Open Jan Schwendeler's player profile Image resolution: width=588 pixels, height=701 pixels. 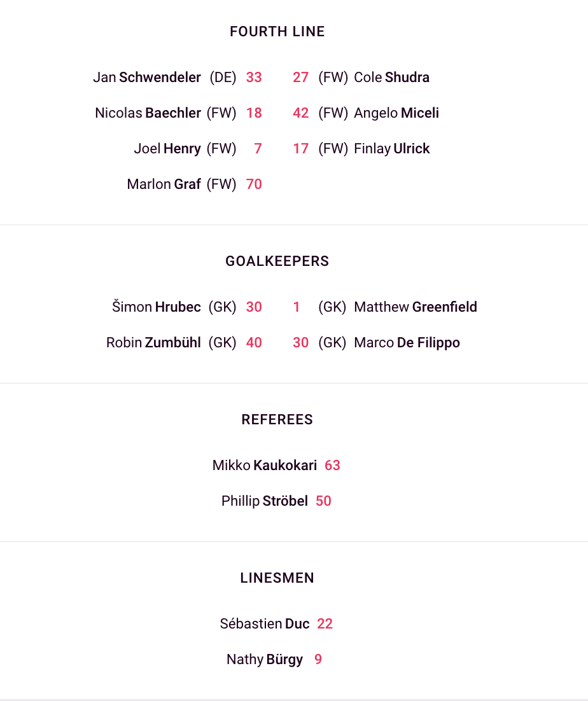147,78
